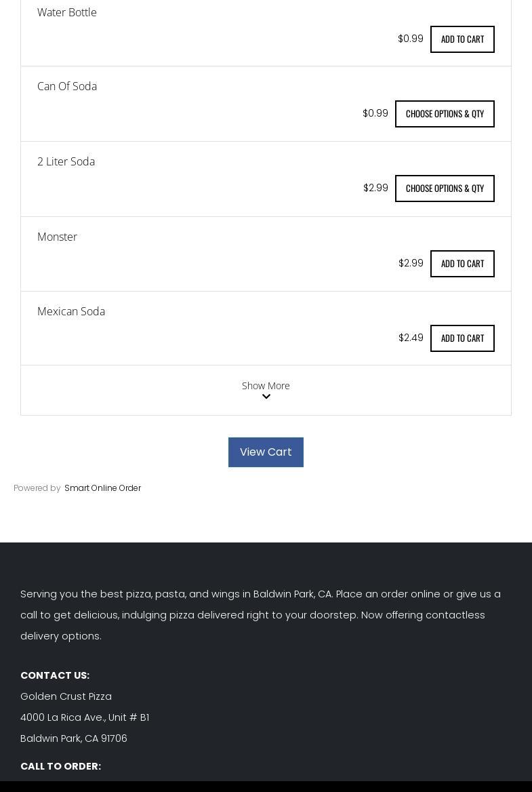Select the Can Of Soda item name
532x792 pixels.
point(67,86)
